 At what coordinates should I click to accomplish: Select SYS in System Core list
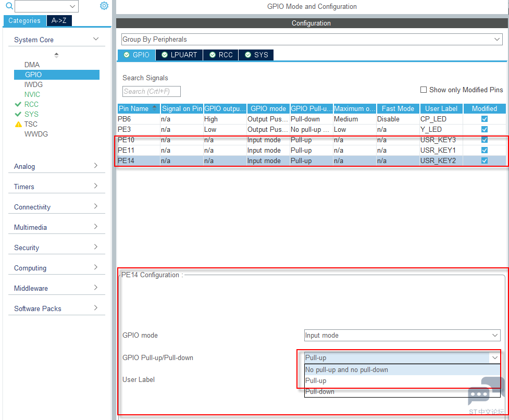[x=31, y=114]
